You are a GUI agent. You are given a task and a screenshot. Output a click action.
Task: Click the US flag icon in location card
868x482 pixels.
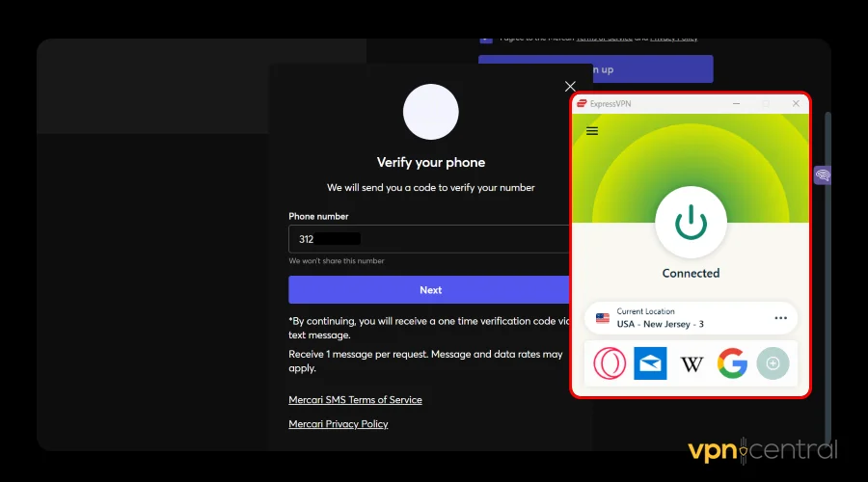coord(602,318)
